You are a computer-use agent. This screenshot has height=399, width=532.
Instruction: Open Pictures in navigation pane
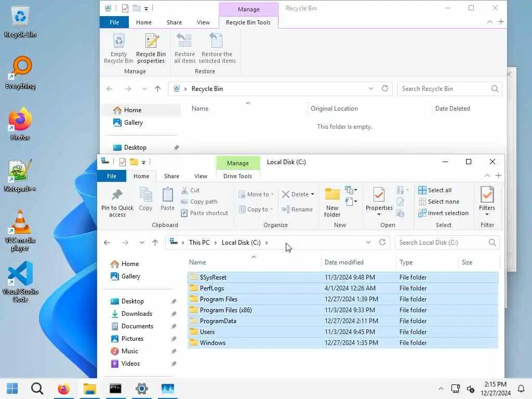132,339
